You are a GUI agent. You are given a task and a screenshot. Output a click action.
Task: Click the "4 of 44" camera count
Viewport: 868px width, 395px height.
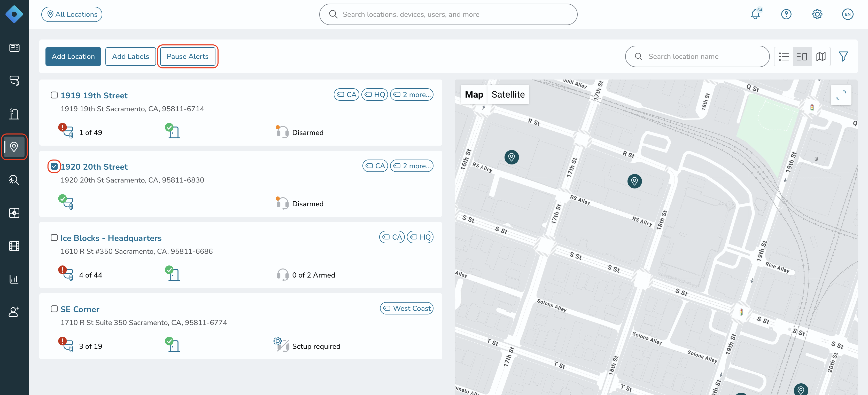(x=91, y=275)
